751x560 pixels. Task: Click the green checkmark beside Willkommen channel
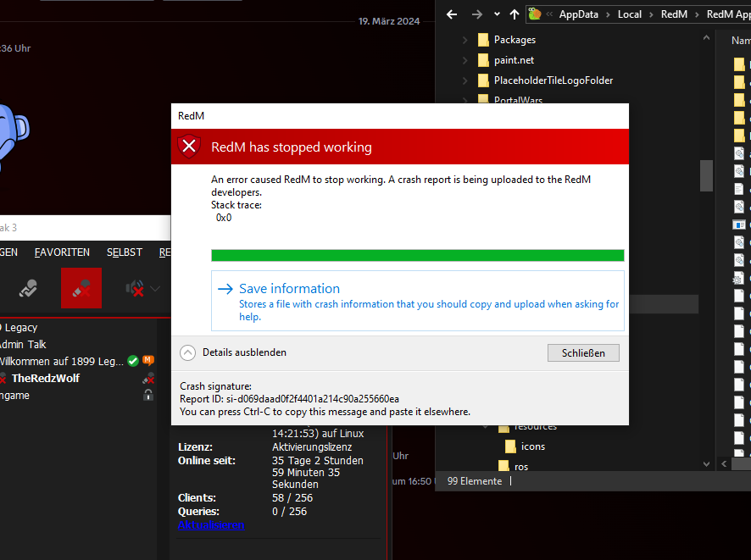pyautogui.click(x=133, y=361)
